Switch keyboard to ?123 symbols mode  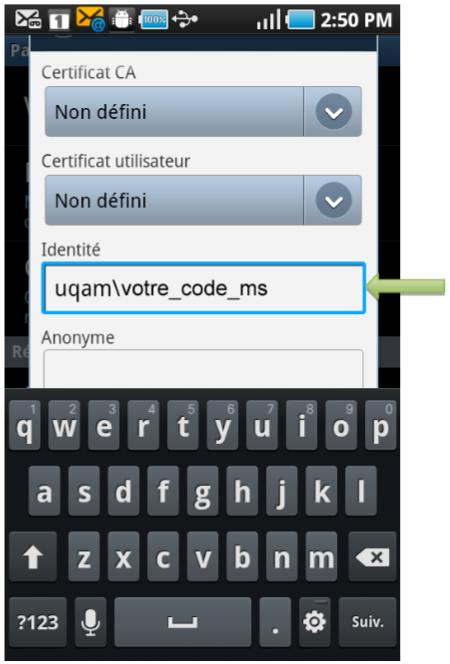38,621
